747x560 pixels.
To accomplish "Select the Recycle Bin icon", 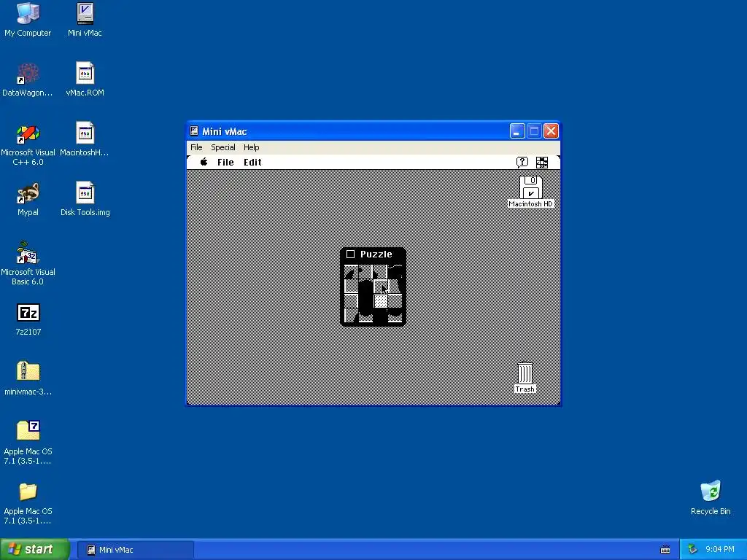I will coord(711,497).
